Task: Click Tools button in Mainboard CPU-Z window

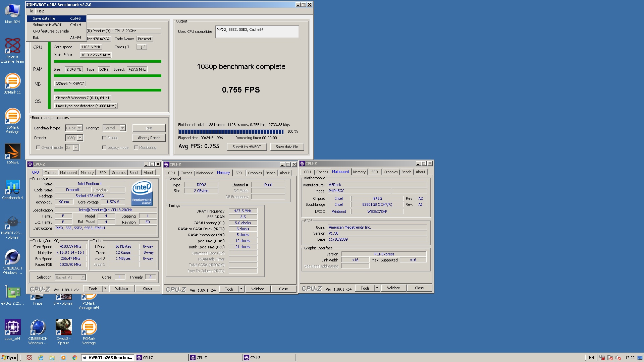Action: 365,288
